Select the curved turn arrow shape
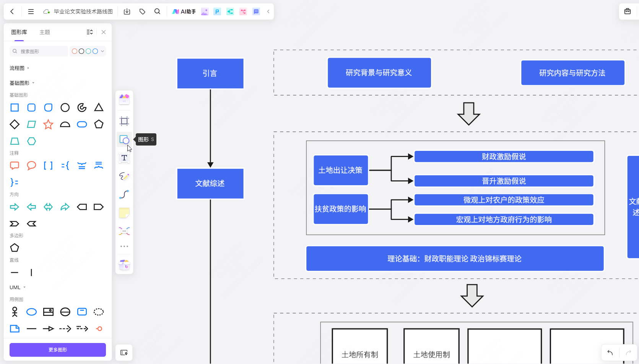639x364 pixels. 65,207
